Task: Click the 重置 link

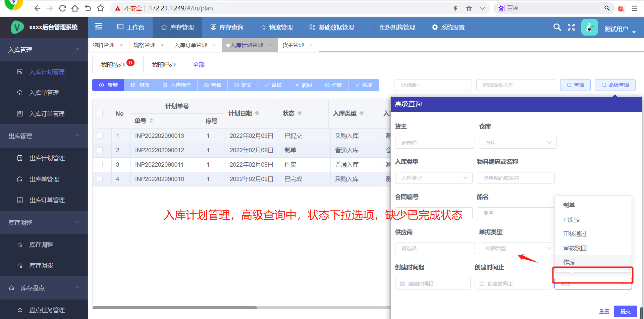Action: (604, 311)
